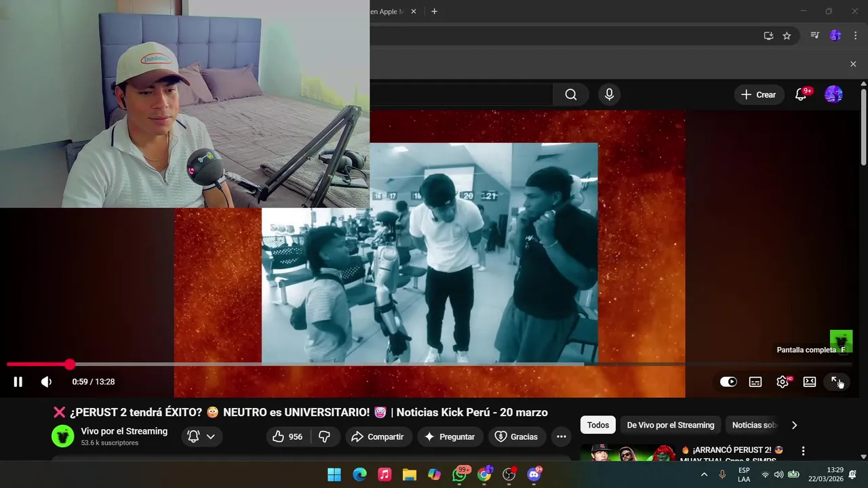Viewport: 868px width, 488px height.
Task: Pause the YouTube video
Action: click(18, 382)
